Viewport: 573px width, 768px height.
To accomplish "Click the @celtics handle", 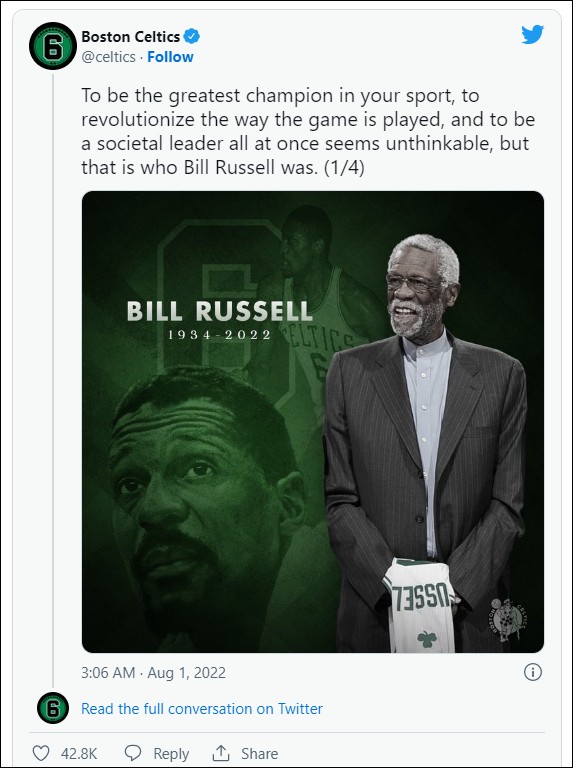I will (108, 57).
